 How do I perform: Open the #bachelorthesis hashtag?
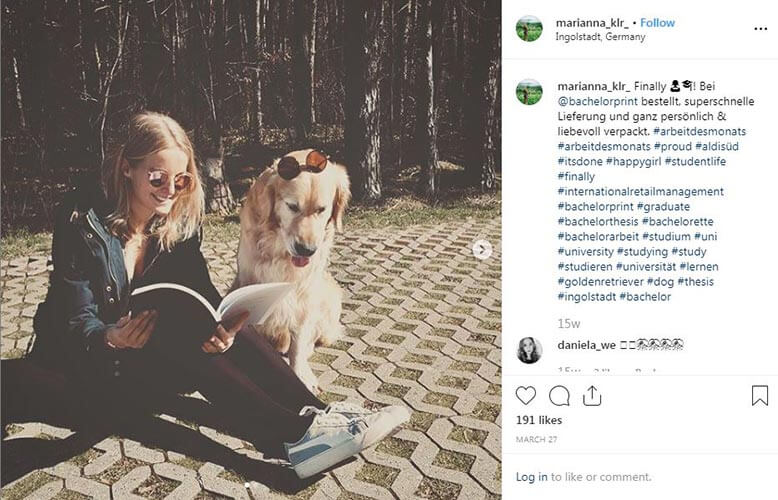pos(598,222)
